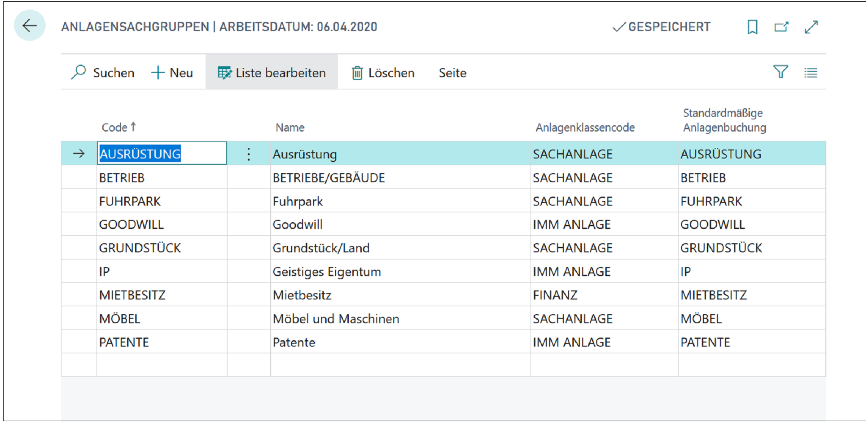
Task: Click SACHANLAGE in BETRIEBE/GEBÄUDE row
Action: [604, 177]
